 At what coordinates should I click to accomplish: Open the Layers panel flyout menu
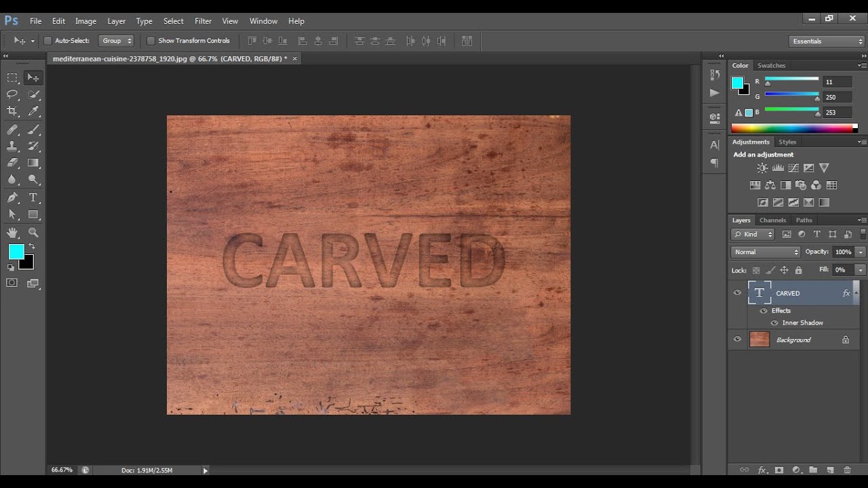coord(862,220)
